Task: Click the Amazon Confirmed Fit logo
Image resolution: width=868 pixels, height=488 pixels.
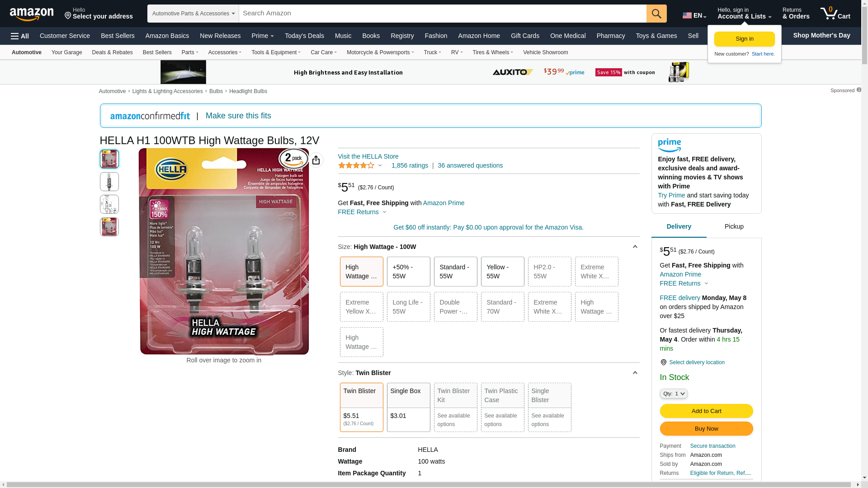Action: 150,116
